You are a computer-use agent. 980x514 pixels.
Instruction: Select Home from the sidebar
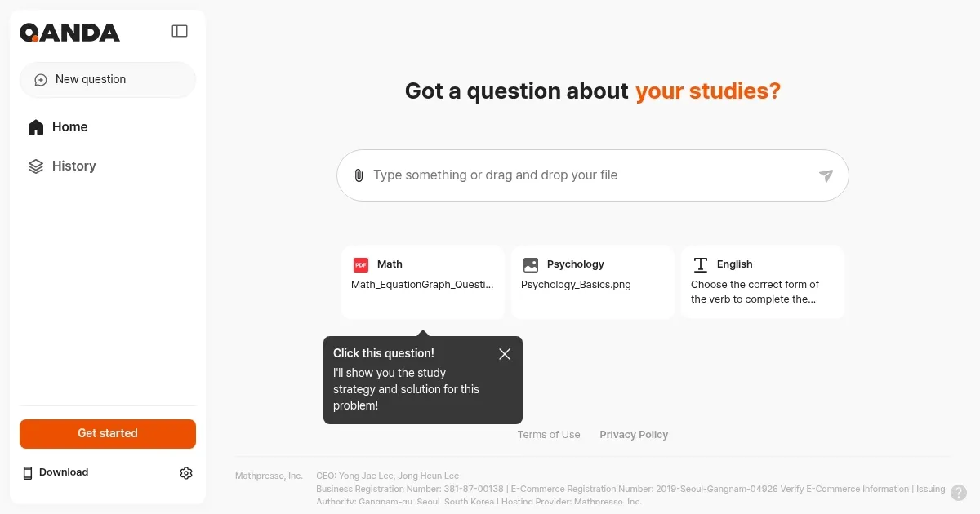coord(69,126)
